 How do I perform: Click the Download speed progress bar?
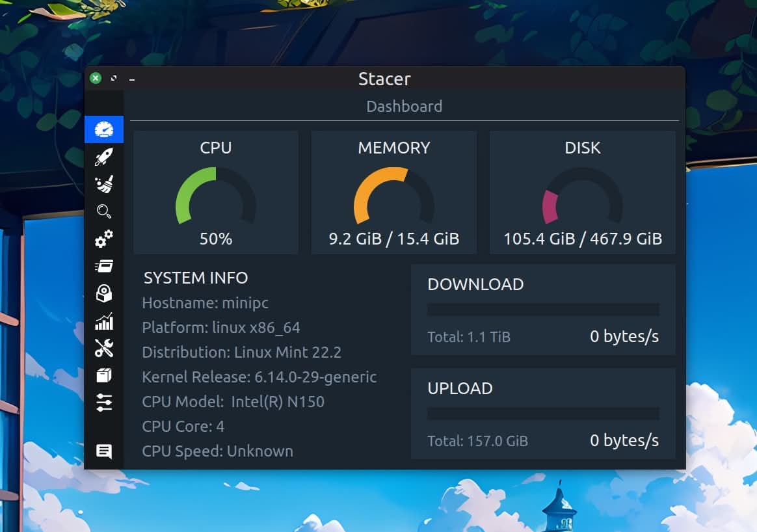pos(543,310)
